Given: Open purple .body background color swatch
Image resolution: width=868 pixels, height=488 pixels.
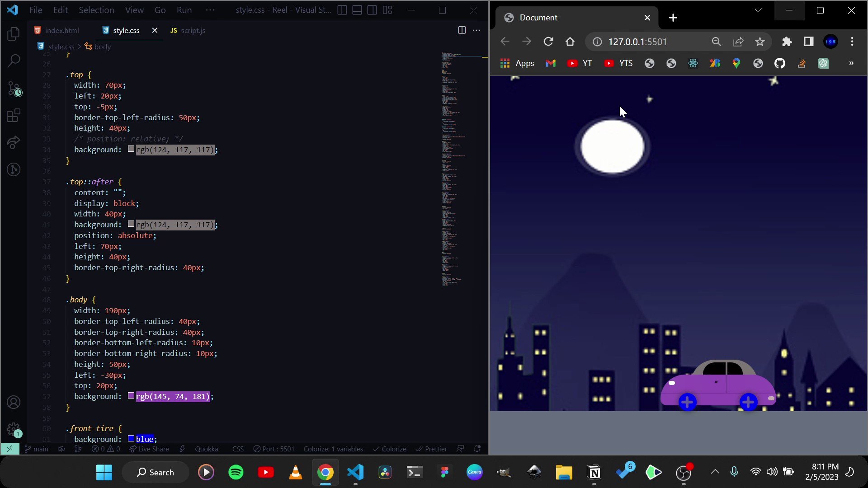Looking at the screenshot, I should [131, 395].
